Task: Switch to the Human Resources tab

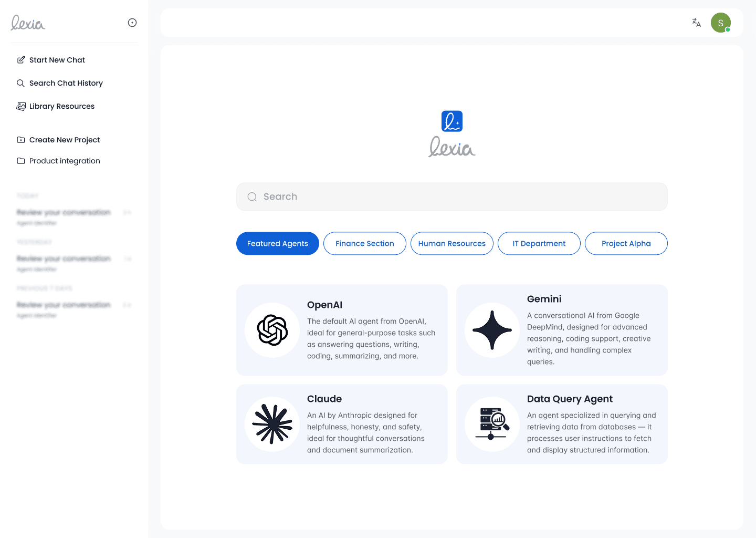Action: click(452, 243)
